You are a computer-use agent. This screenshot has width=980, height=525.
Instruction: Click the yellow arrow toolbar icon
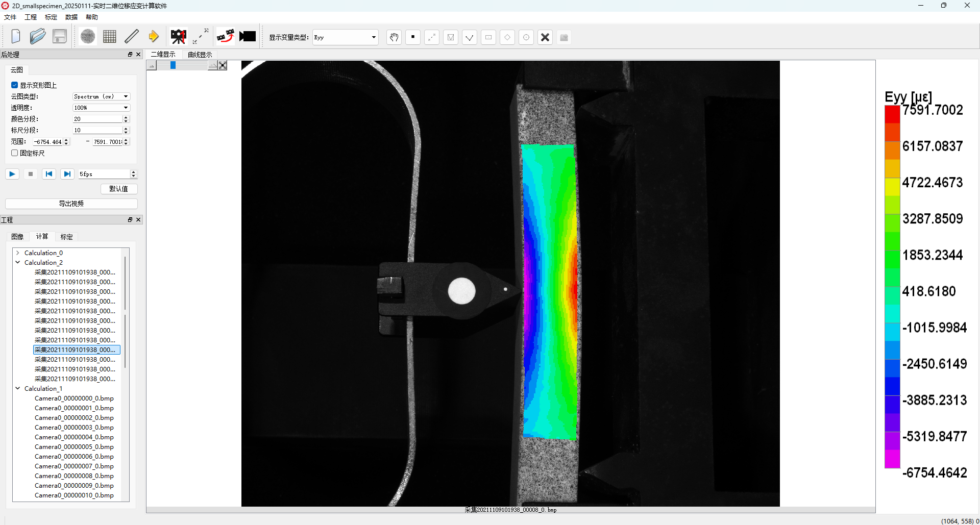[153, 37]
